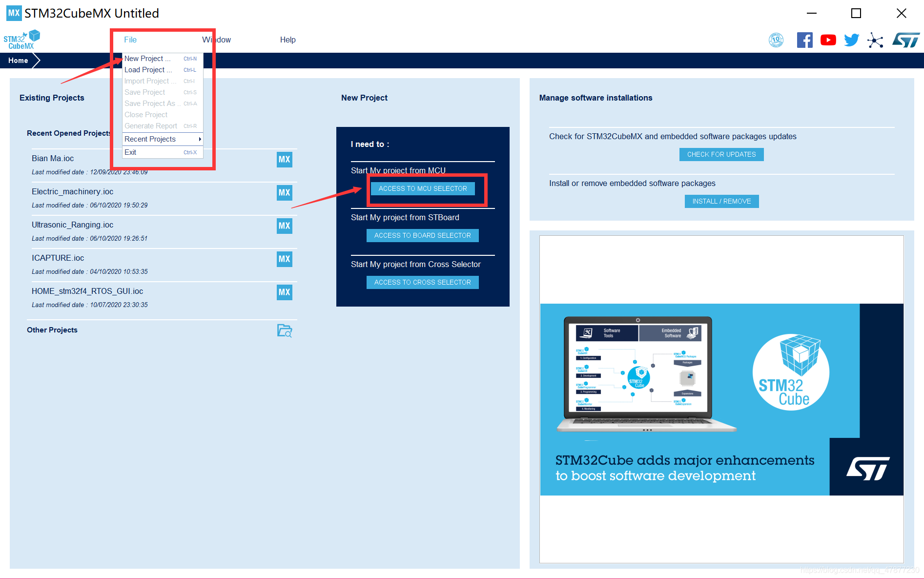Choose Exit from the File menu
Image resolution: width=924 pixels, height=579 pixels.
pyautogui.click(x=162, y=152)
